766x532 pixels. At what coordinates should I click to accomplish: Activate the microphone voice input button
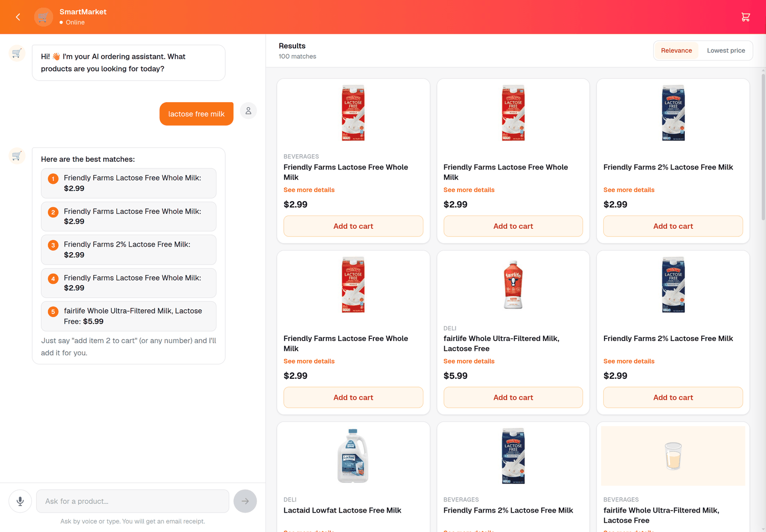point(20,501)
